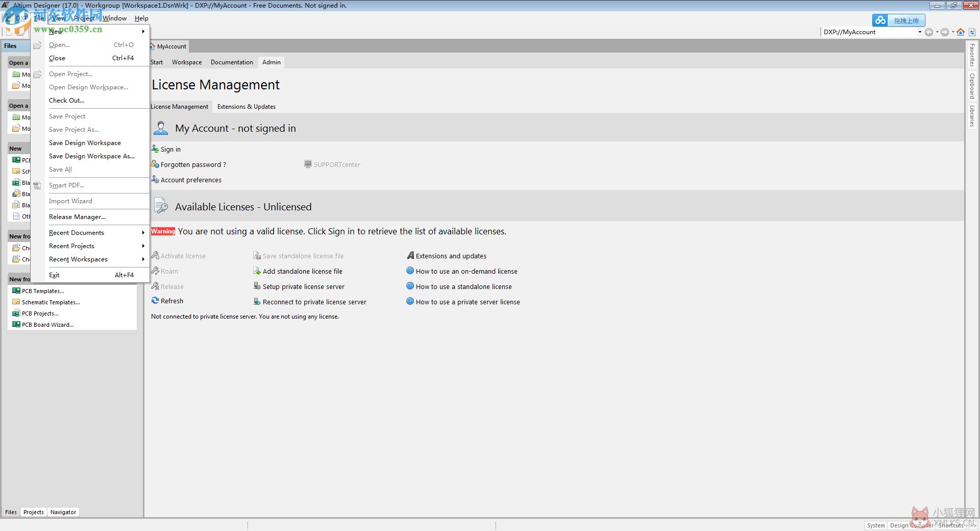
Task: Click PCB Board Wizard... in Files panel
Action: tap(48, 325)
